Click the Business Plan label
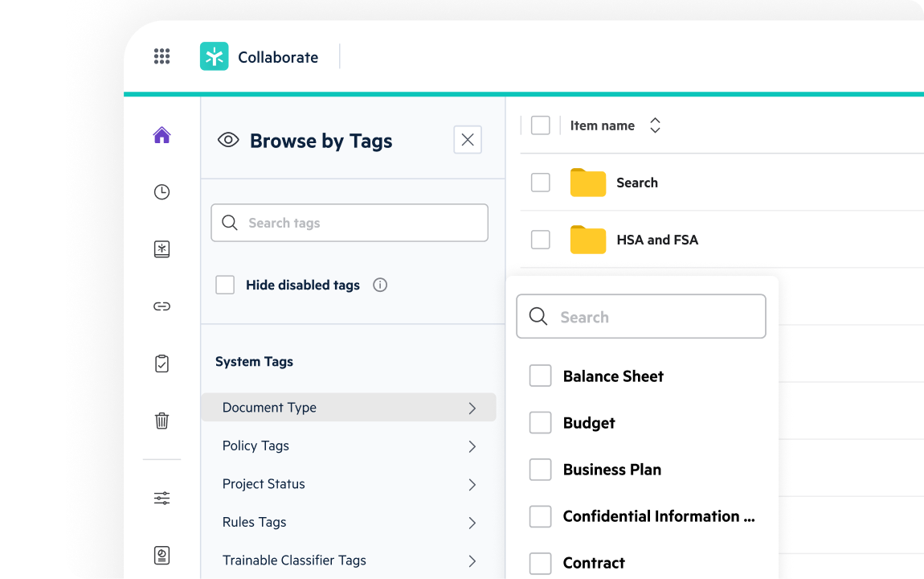 click(x=611, y=470)
